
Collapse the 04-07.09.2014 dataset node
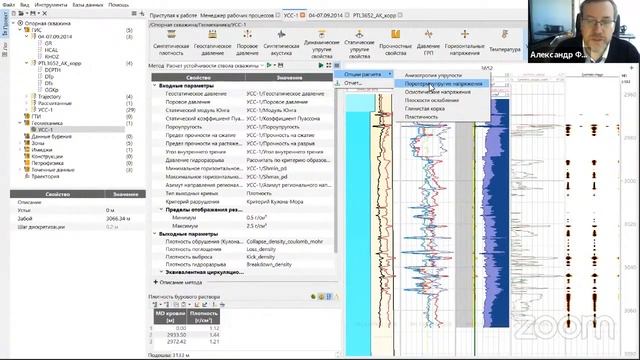(x=27, y=36)
